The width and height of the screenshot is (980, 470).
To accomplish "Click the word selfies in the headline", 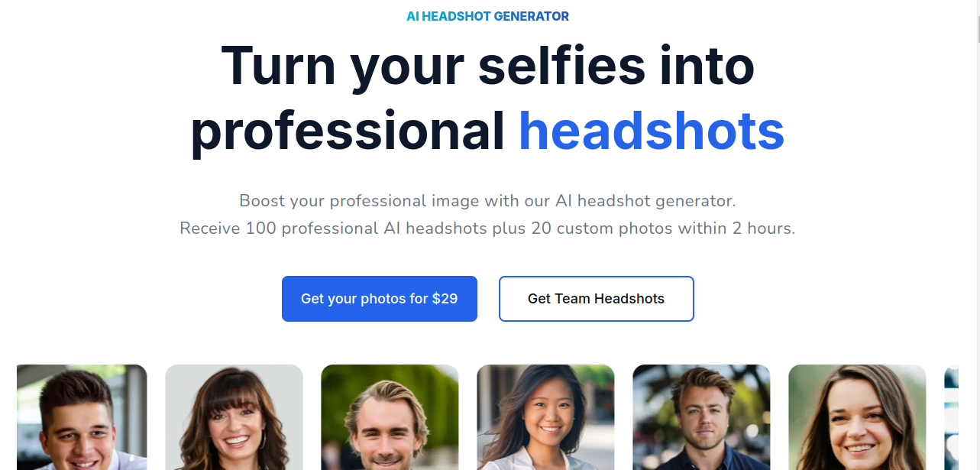I will [561, 66].
